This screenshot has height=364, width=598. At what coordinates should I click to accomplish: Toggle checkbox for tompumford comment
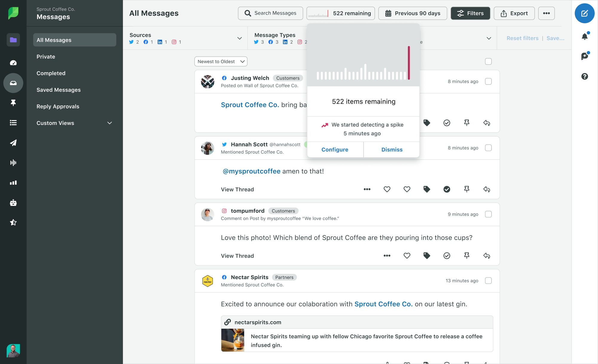pos(488,214)
